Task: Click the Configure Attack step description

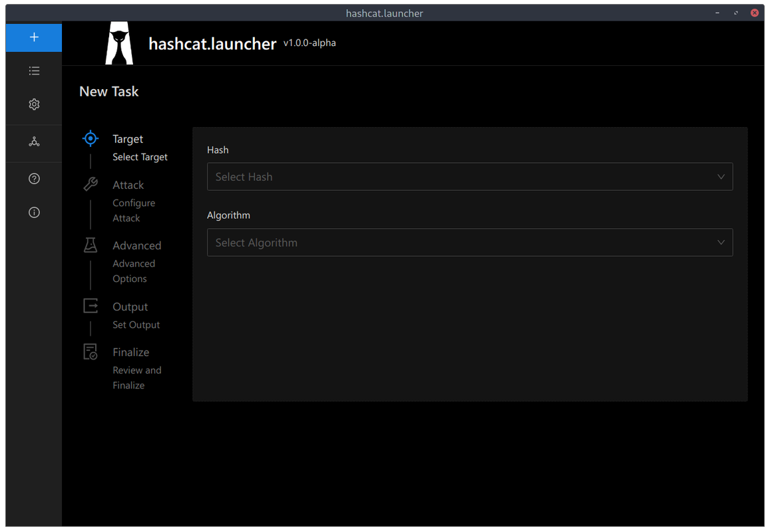Action: (x=134, y=211)
